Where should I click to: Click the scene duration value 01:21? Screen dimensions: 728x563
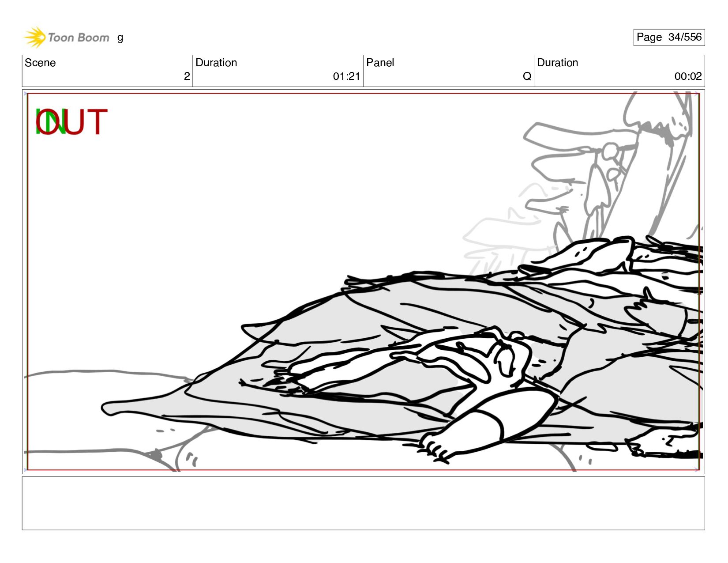[346, 76]
